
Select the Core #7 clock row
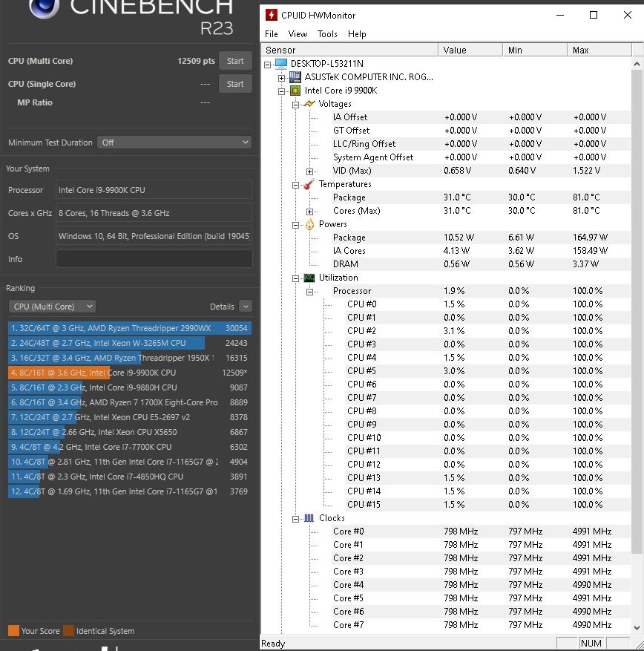tap(480, 625)
